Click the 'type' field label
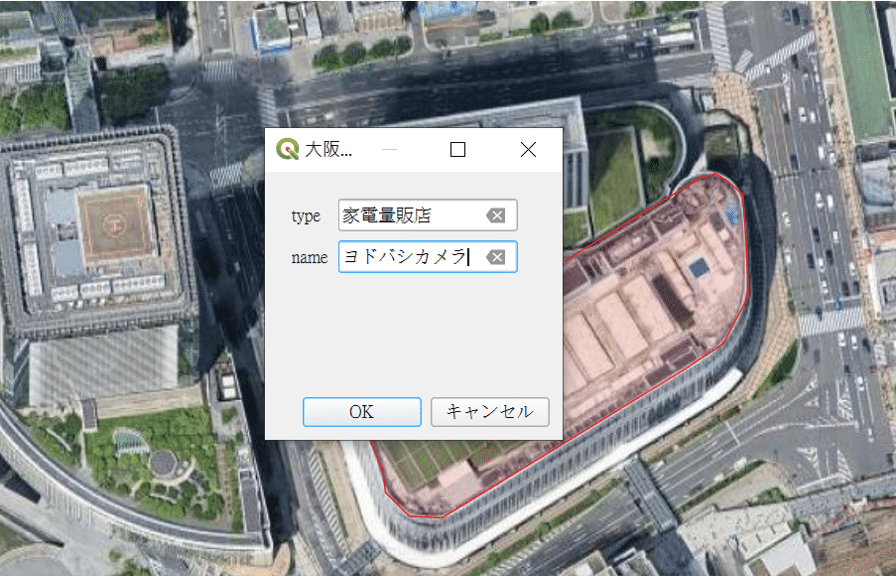Viewport: 896px width, 576px height. [x=306, y=217]
